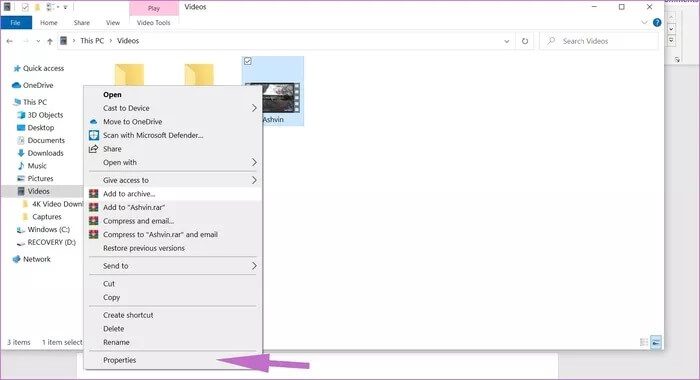This screenshot has height=380, width=700.
Task: Click the WinRAR icon beside Add to archive
Action: (93, 194)
